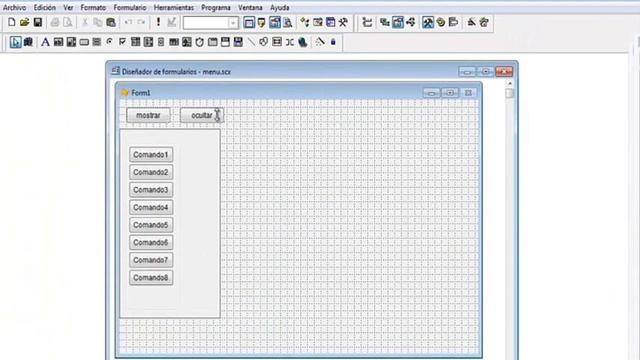Toggle the Builder Lock wand icon
Screen dimensions: 640x360
tap(320, 42)
